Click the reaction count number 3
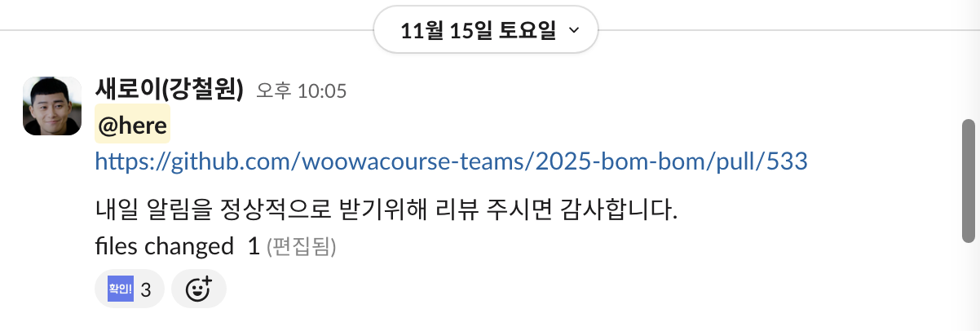The height and width of the screenshot is (331, 980). click(146, 289)
